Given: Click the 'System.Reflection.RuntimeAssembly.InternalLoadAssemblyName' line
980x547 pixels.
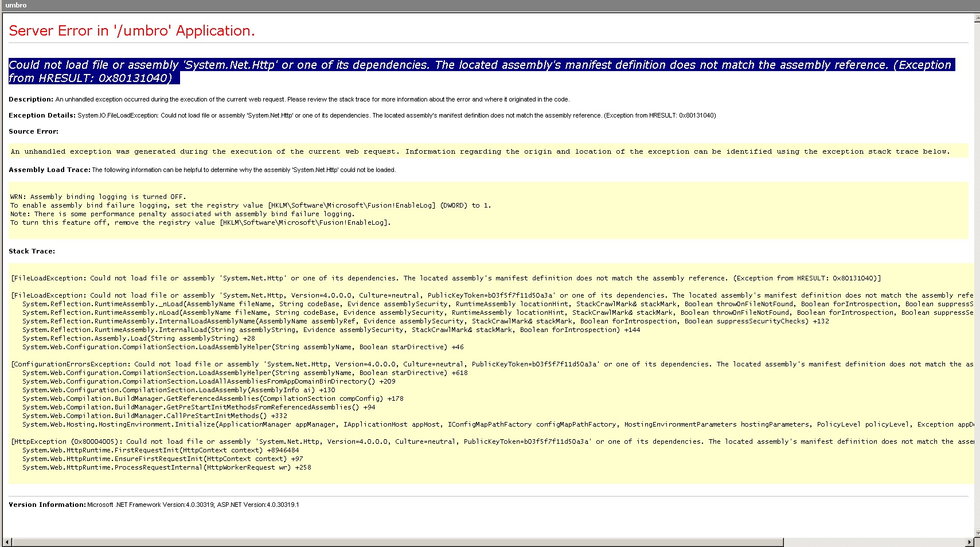Looking at the screenshot, I should click(426, 321).
